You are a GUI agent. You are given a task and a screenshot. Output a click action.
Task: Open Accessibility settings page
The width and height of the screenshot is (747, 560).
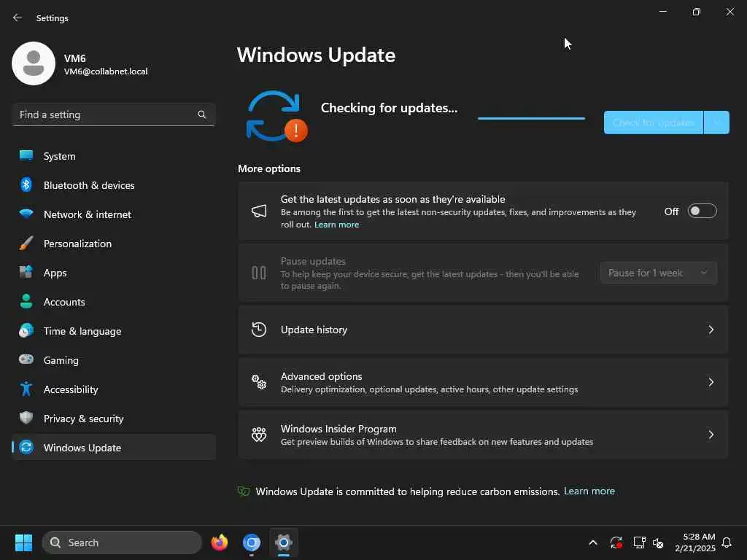click(114, 389)
